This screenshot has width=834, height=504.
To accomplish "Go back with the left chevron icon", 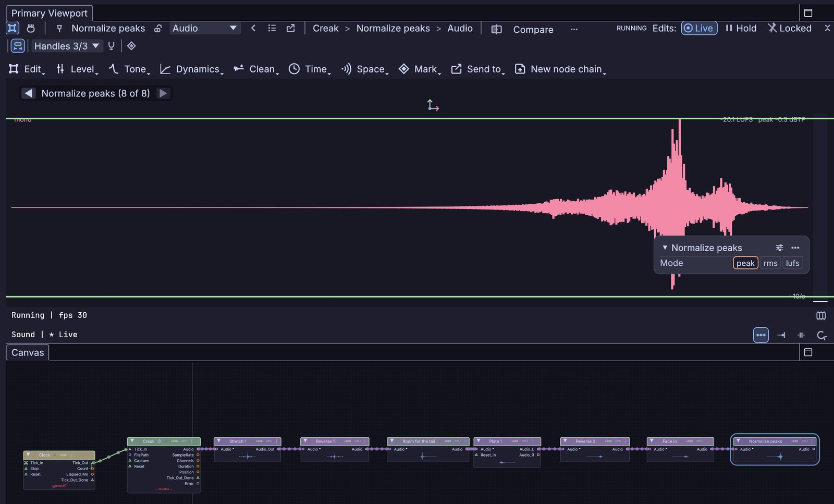I will click(x=253, y=28).
